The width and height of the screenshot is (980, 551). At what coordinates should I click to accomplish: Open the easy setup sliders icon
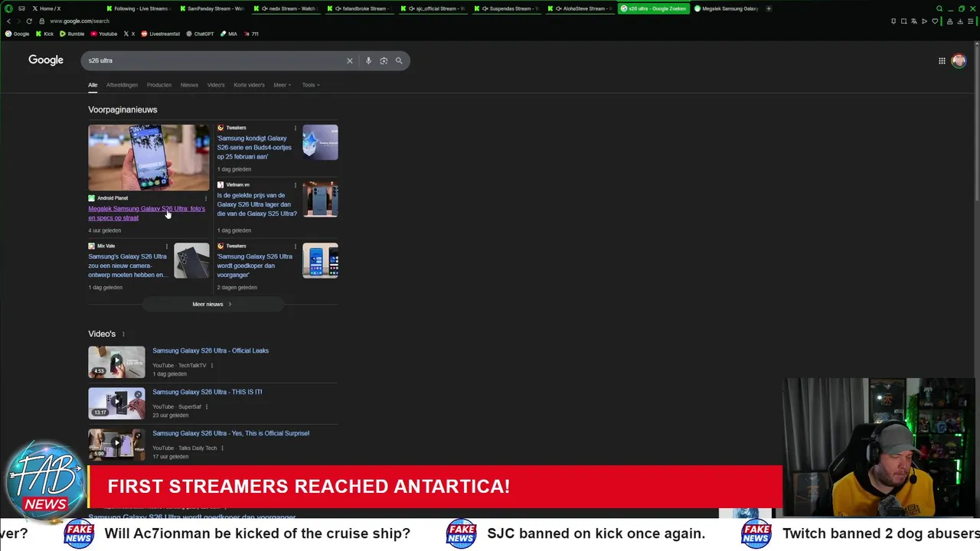click(970, 21)
